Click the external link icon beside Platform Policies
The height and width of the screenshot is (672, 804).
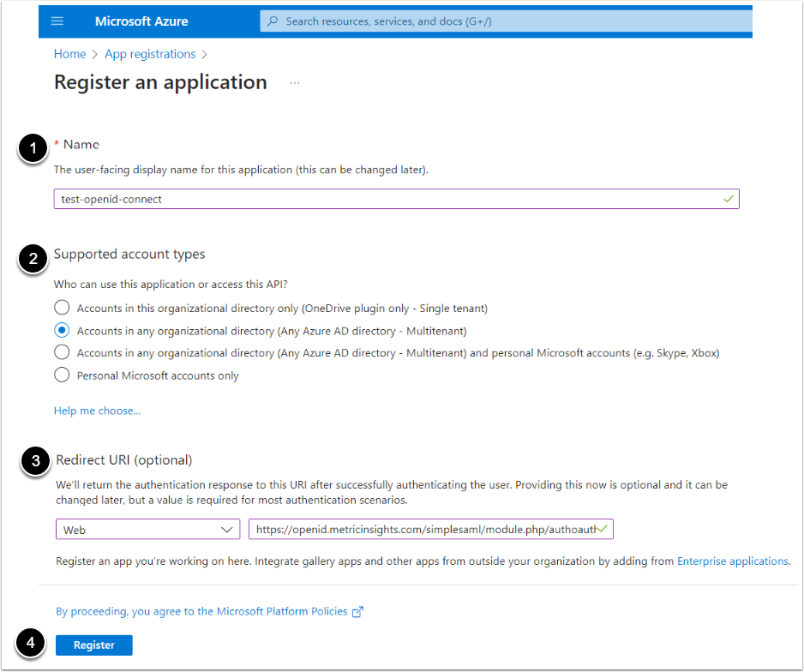[358, 612]
